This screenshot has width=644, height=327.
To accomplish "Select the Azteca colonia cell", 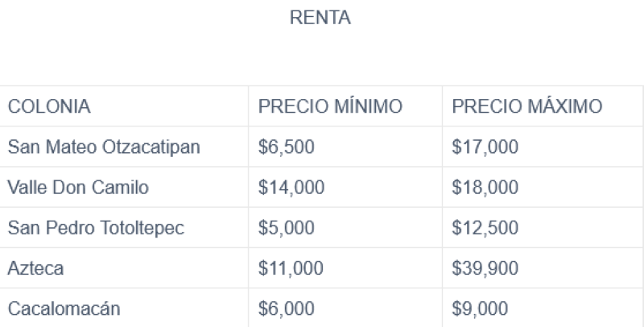I will 34,268.
